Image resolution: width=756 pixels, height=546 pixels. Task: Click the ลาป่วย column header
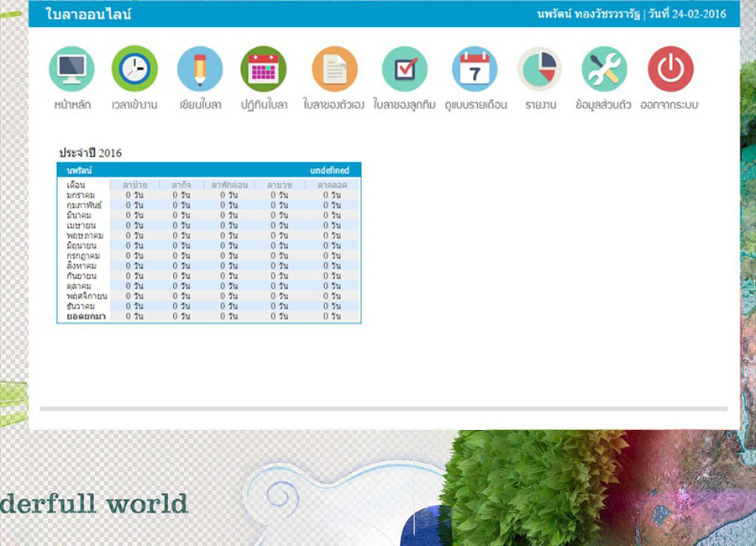click(x=134, y=185)
